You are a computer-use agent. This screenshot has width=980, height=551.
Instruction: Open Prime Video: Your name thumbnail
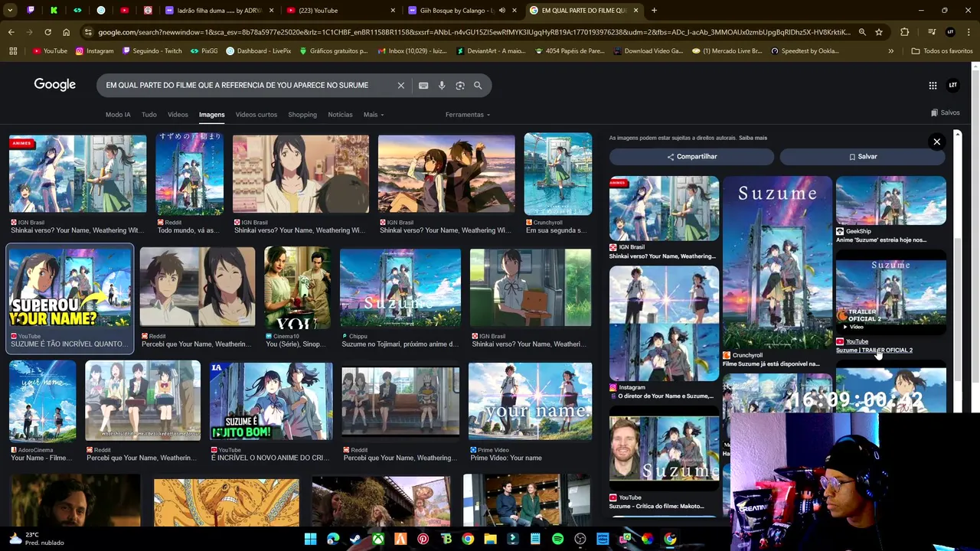530,403
